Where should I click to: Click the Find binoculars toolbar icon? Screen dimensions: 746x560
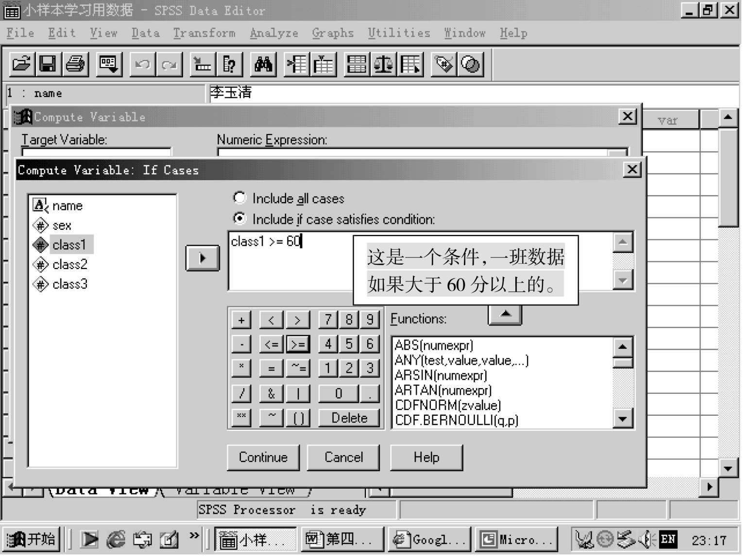click(263, 64)
